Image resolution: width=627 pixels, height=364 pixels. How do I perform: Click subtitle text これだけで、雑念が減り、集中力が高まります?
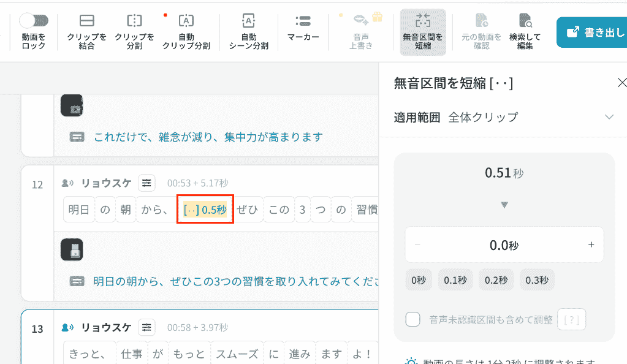[x=208, y=137]
